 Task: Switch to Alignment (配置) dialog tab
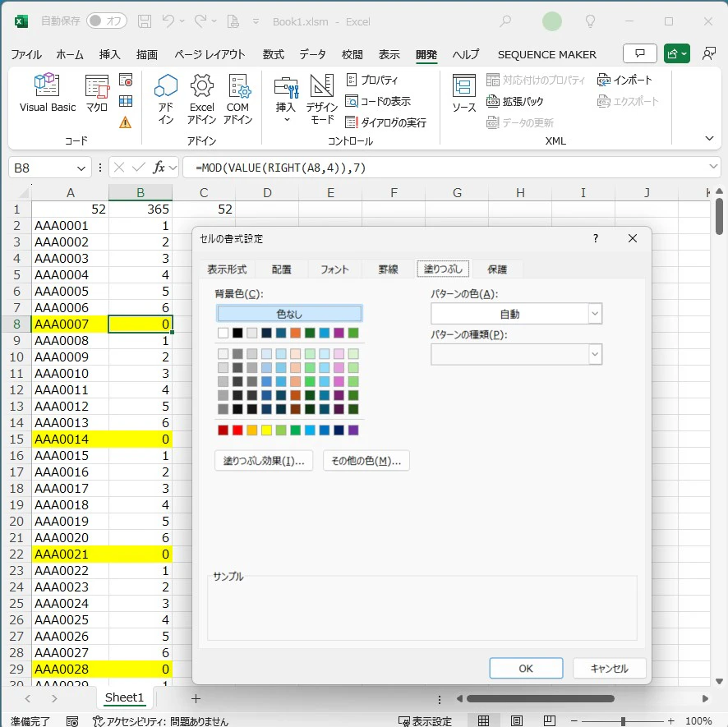(x=281, y=269)
